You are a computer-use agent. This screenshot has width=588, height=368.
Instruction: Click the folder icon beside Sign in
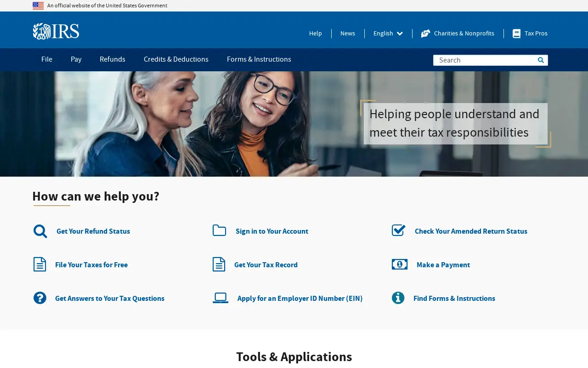coord(219,230)
